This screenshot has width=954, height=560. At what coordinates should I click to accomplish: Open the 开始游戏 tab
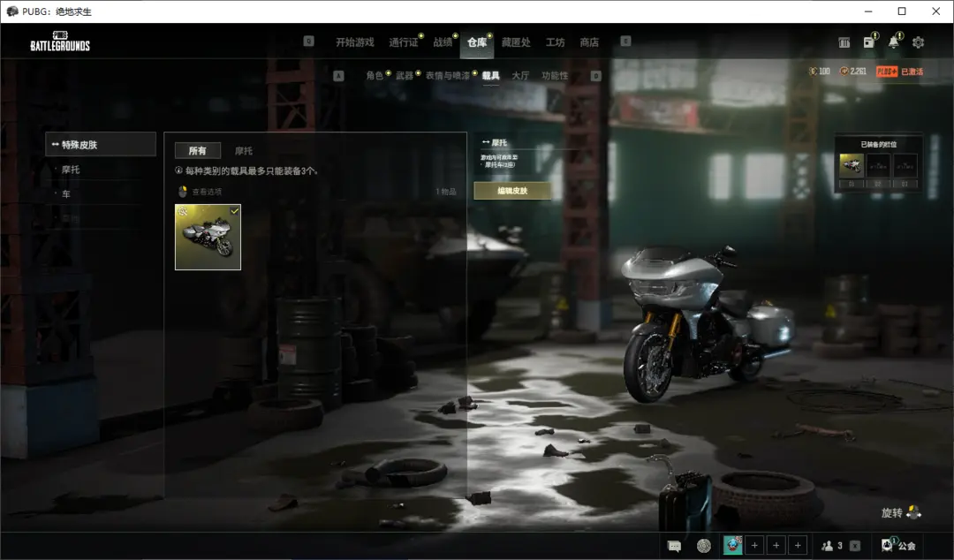click(355, 42)
